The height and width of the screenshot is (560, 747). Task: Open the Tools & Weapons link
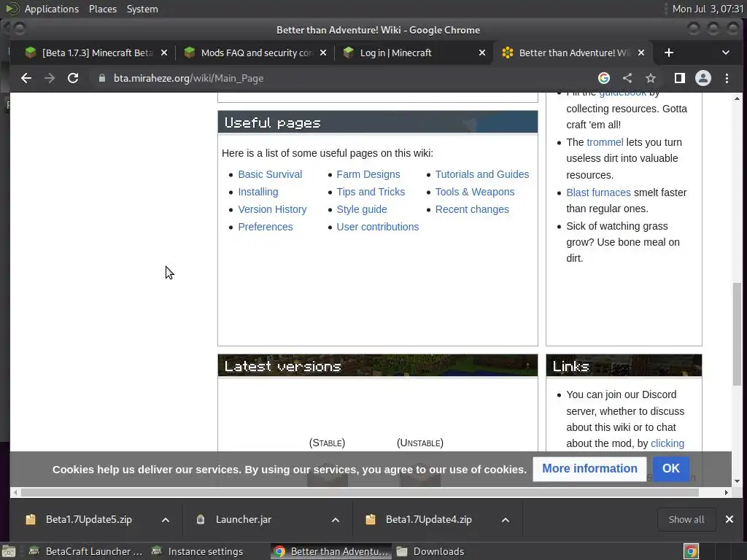[x=475, y=192]
